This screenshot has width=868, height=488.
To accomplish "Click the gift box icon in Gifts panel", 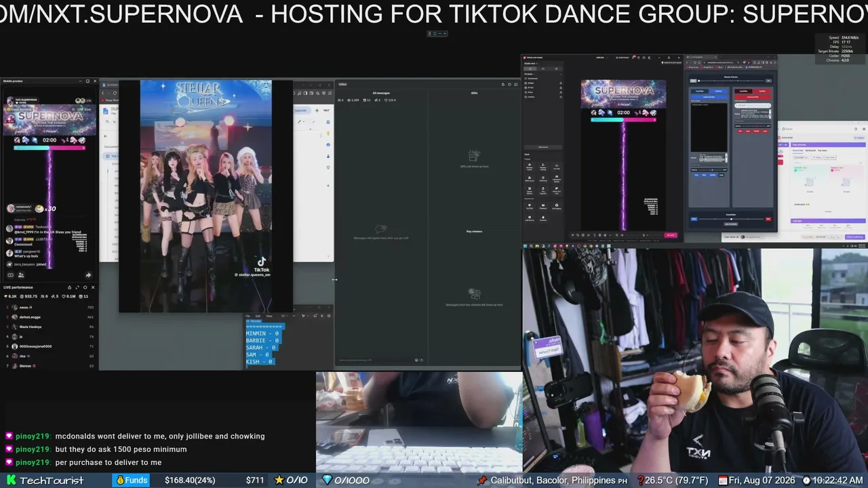I will coord(474,157).
